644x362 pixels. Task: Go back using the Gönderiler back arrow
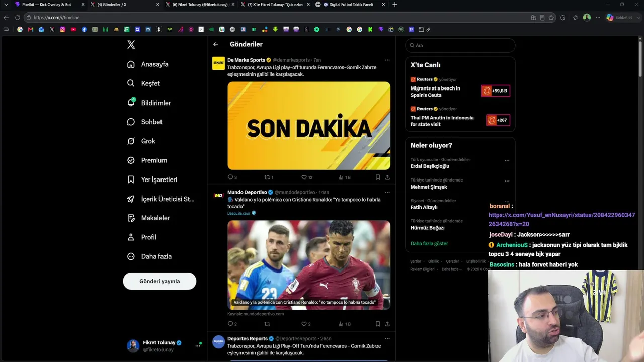click(x=216, y=44)
